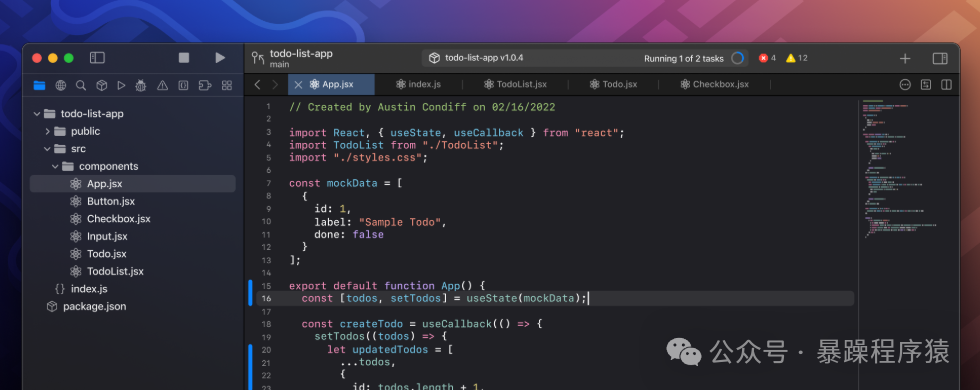Open TodoList.jsx in file tree
The width and height of the screenshot is (980, 390).
coord(115,271)
